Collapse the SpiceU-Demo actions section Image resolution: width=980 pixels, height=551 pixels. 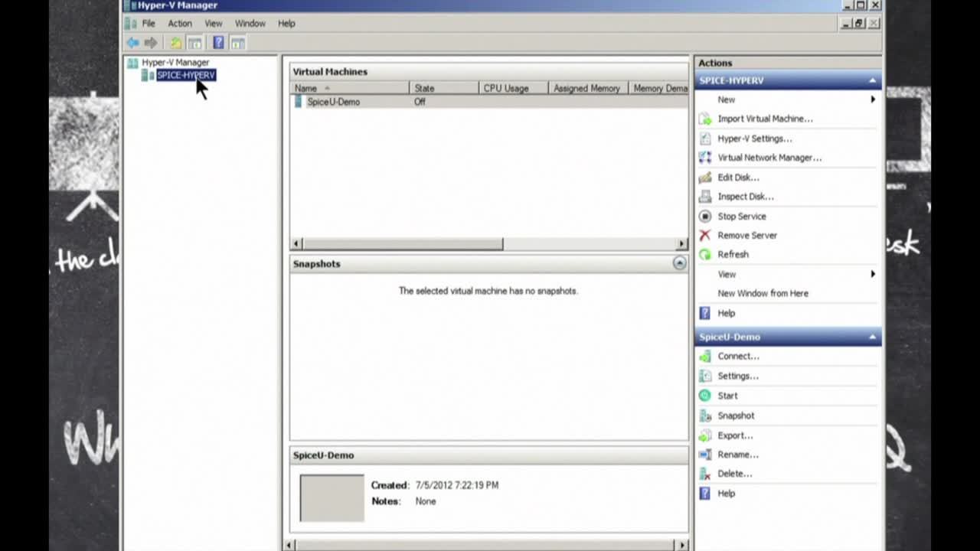point(872,337)
